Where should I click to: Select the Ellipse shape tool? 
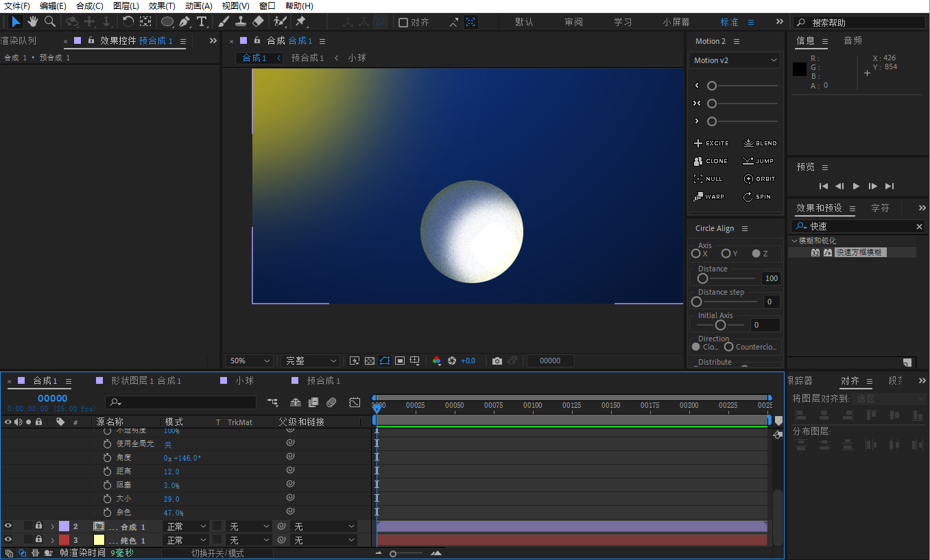[167, 22]
